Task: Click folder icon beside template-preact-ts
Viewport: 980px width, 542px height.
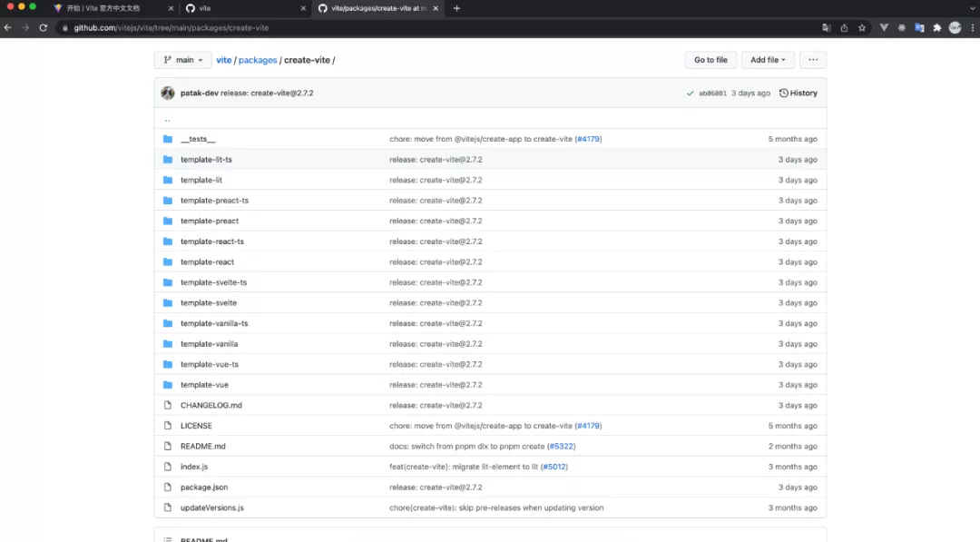Action: coord(168,200)
